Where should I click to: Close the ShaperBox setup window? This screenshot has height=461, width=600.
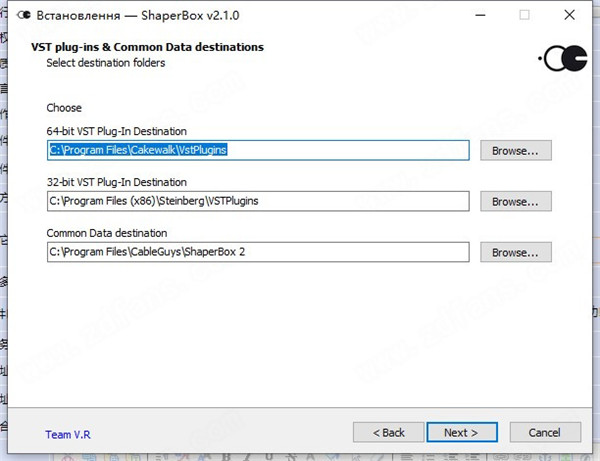point(571,16)
